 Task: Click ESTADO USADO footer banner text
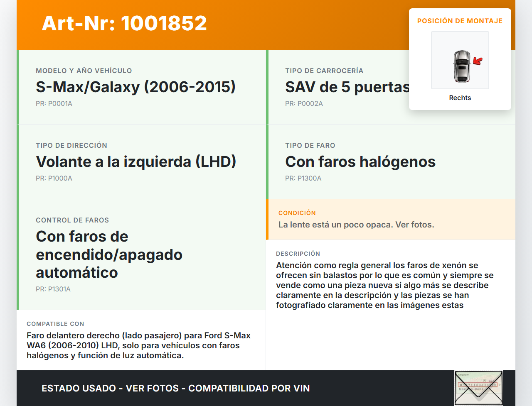175,388
